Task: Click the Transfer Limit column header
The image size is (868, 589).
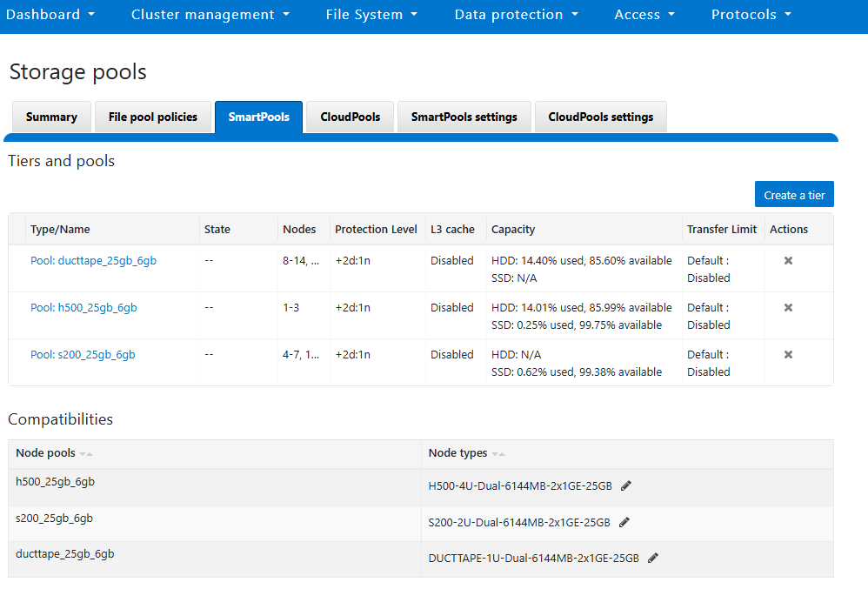Action: (x=721, y=229)
